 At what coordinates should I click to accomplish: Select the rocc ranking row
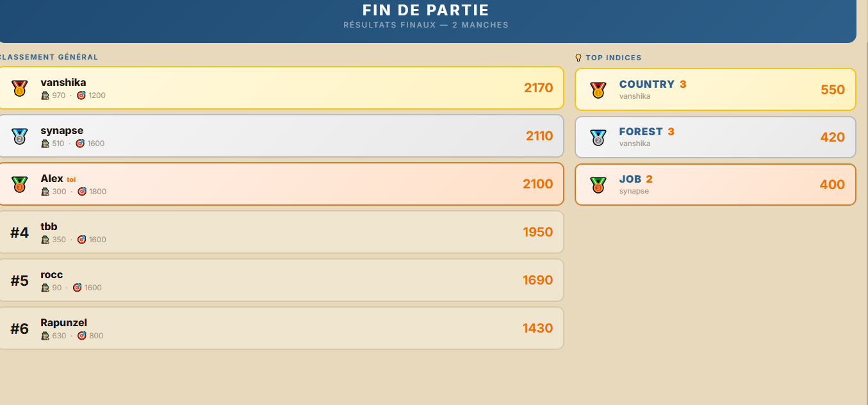(x=281, y=280)
